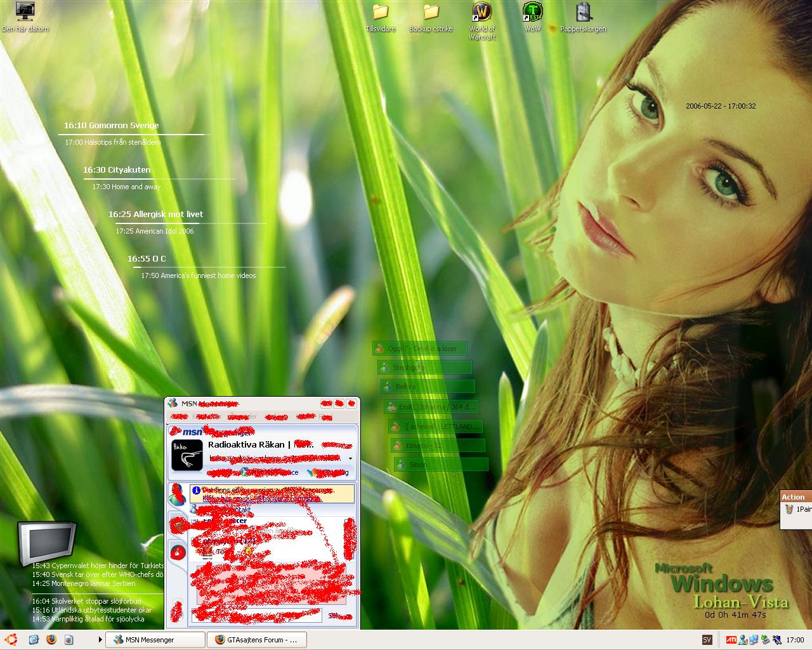
Task: Launch the World of Warcraft shortcut
Action: (482, 21)
